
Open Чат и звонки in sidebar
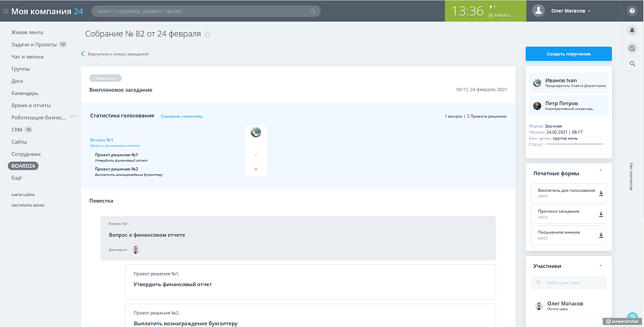pos(28,57)
